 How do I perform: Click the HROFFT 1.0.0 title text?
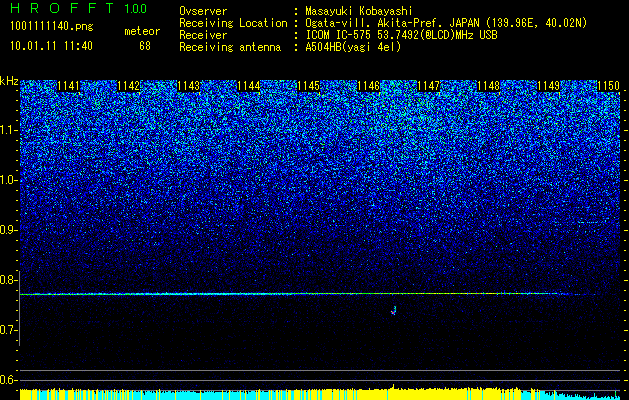(79, 8)
